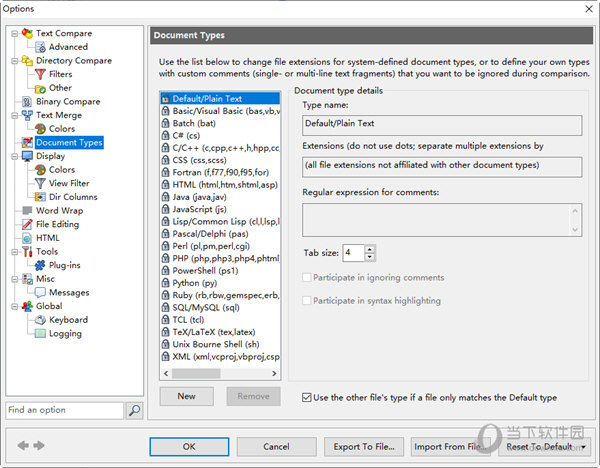Screen dimensions: 600x468
Task: Decrease tab size with down spinner
Action: click(369, 257)
